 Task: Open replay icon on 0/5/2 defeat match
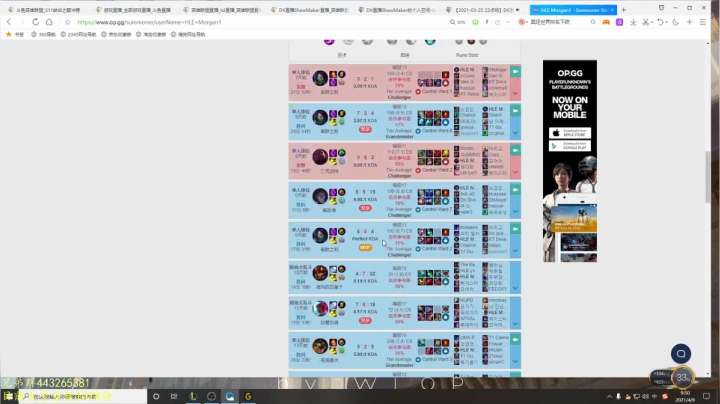pos(515,150)
